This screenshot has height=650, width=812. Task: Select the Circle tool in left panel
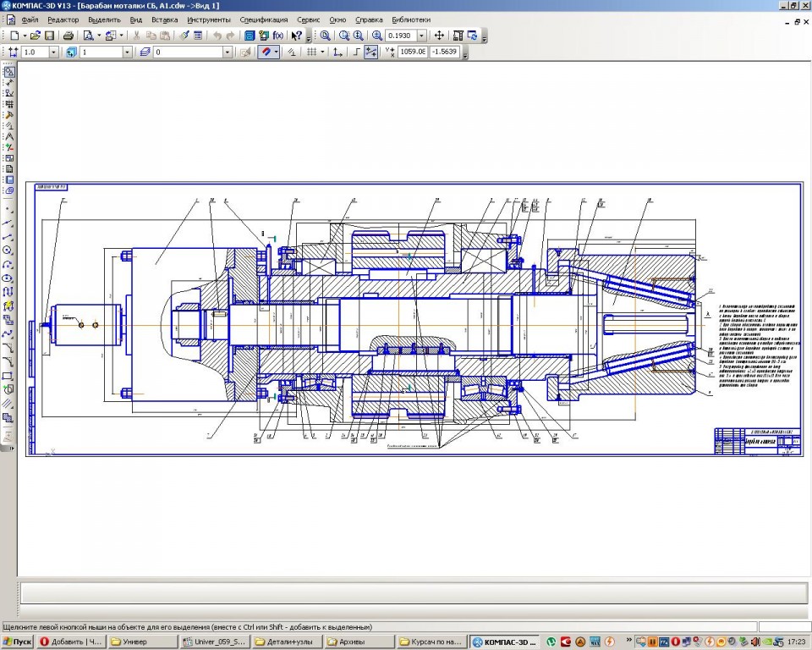tap(8, 251)
